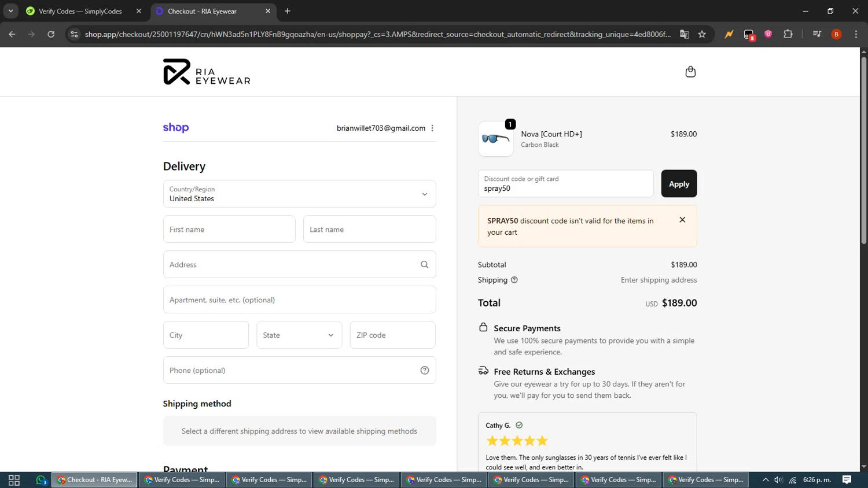
Task: Click the taskbar clock 6:26 p. m.
Action: click(x=817, y=480)
